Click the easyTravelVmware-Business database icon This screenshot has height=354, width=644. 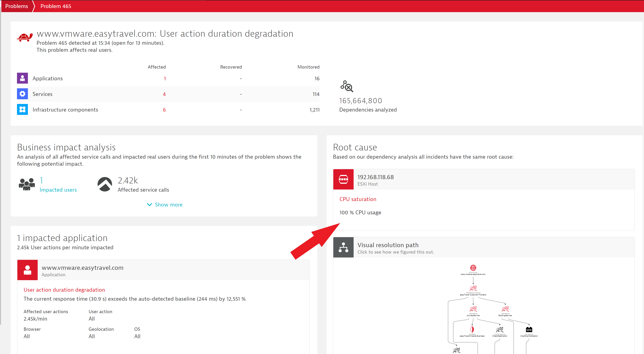click(x=472, y=329)
